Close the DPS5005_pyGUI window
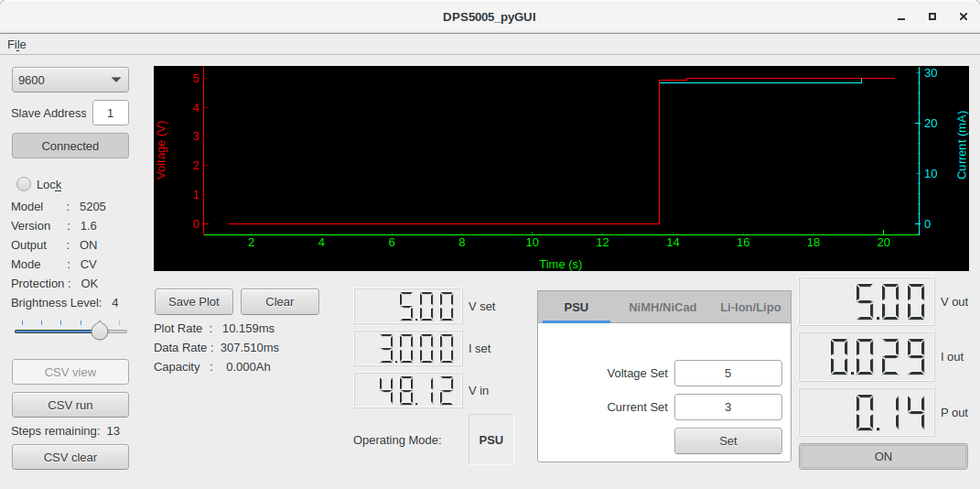 click(964, 16)
